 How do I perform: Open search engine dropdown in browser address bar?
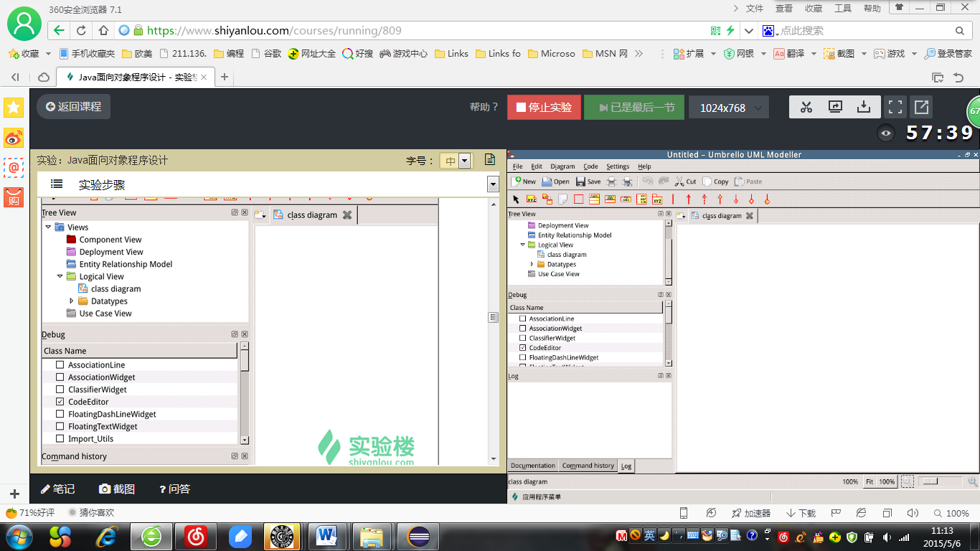pos(769,31)
